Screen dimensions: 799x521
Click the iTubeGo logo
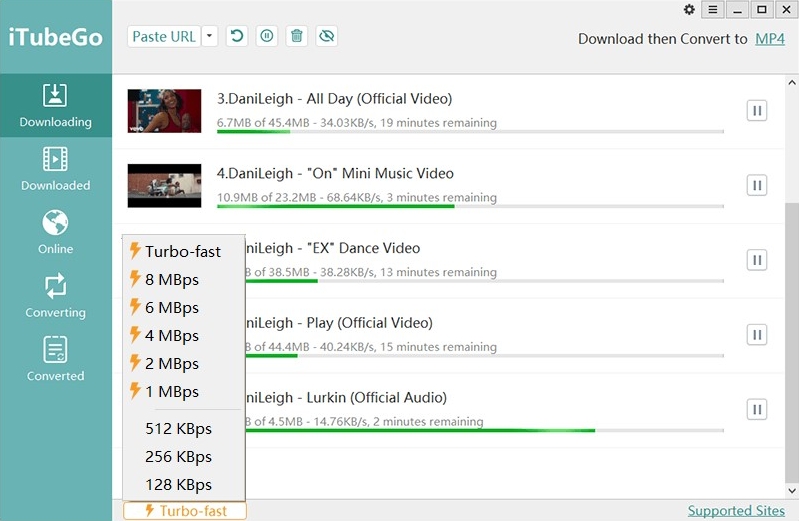[56, 37]
